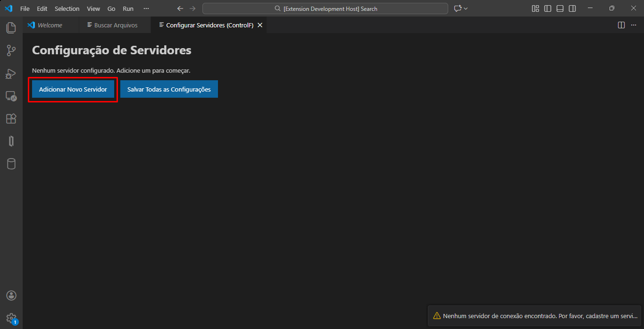Split the editor to the right
The width and height of the screenshot is (644, 329).
621,25
